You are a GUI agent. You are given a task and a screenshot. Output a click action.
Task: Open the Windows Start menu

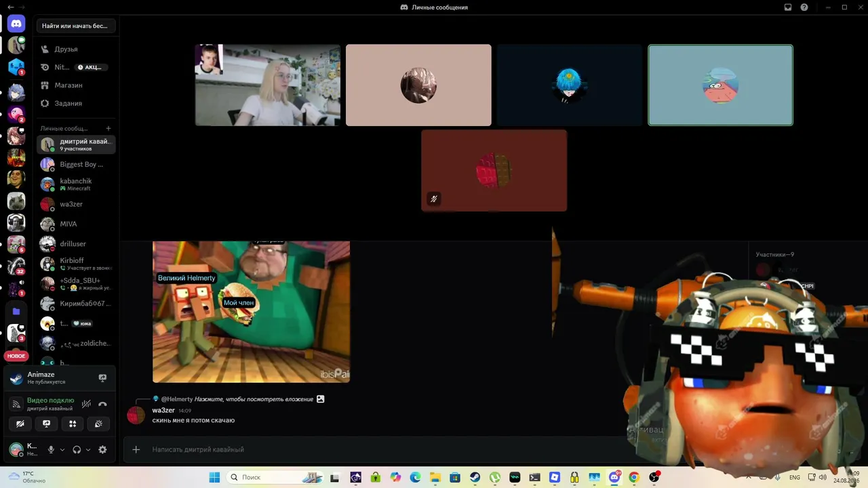(x=214, y=477)
